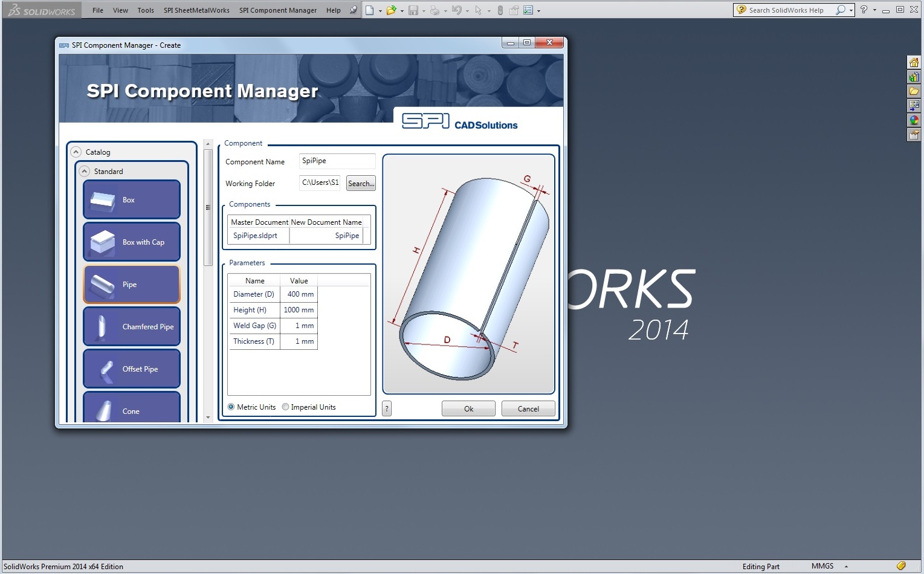Viewport: 924px width, 574px height.
Task: Collapse the Standard group
Action: coord(85,172)
